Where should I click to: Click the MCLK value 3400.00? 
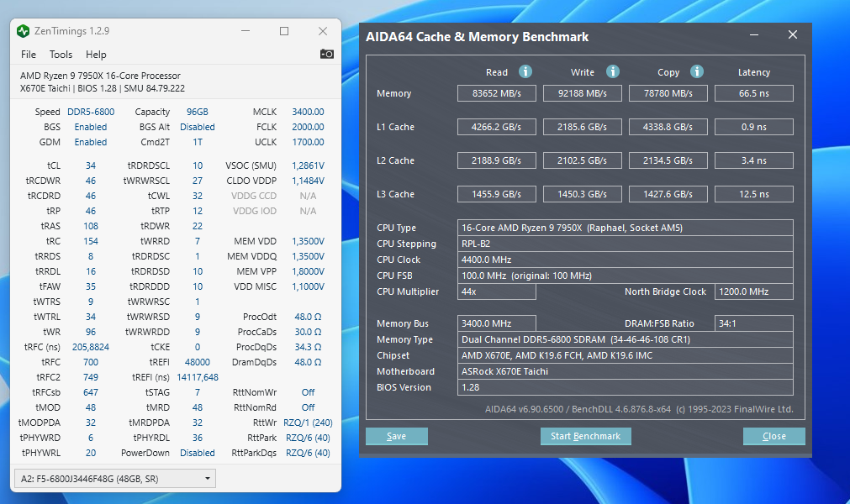pos(308,112)
